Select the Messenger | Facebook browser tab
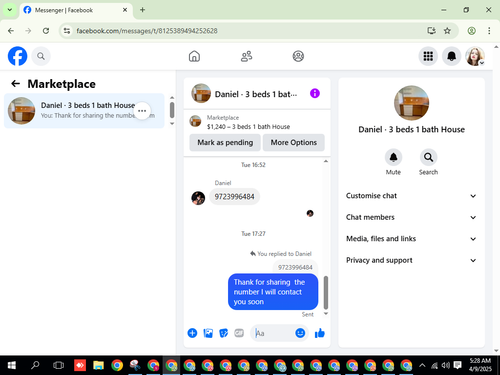Viewport: 500px width, 375px height. point(76,10)
